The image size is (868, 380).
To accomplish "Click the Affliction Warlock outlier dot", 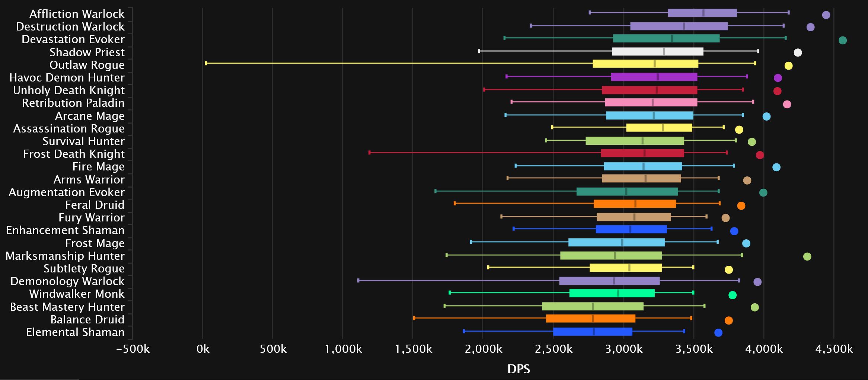I will 826,15.
